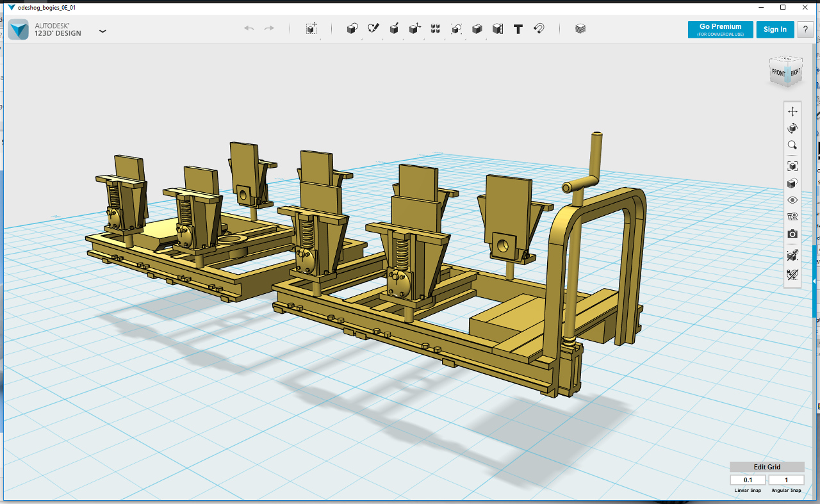Open the Transform tool
The image size is (820, 504).
pos(311,29)
